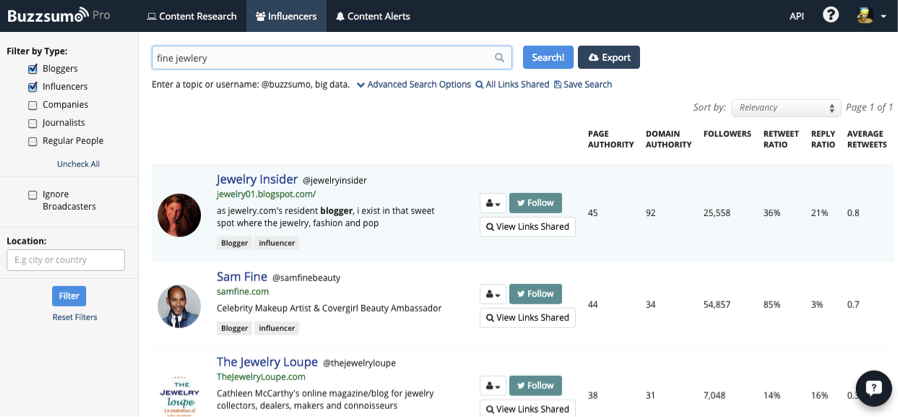
Task: Click Save Search link
Action: [x=582, y=85]
